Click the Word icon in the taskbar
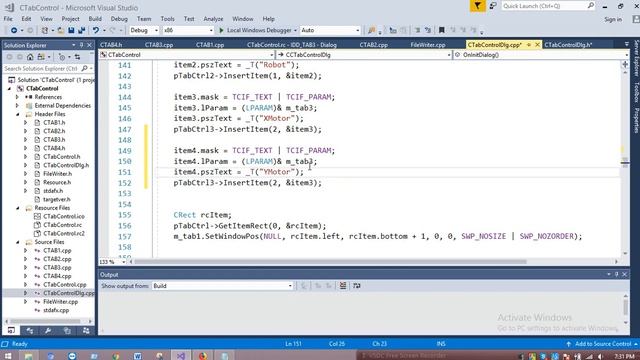Viewport: 640px width, 360px height. coord(138,356)
